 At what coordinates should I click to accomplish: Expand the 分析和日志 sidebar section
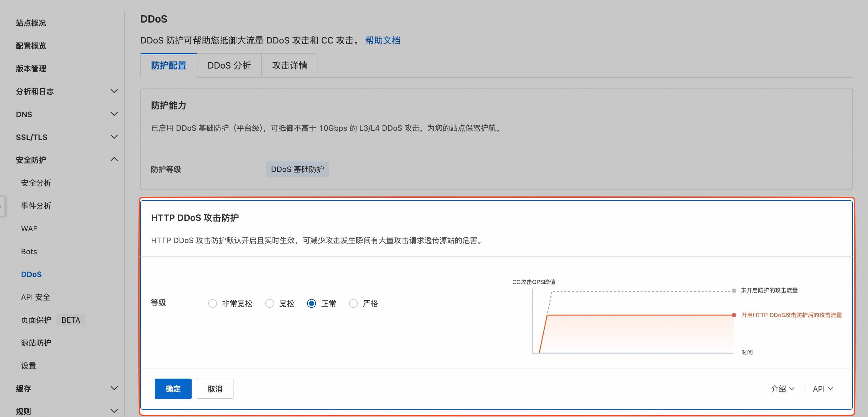coord(114,91)
